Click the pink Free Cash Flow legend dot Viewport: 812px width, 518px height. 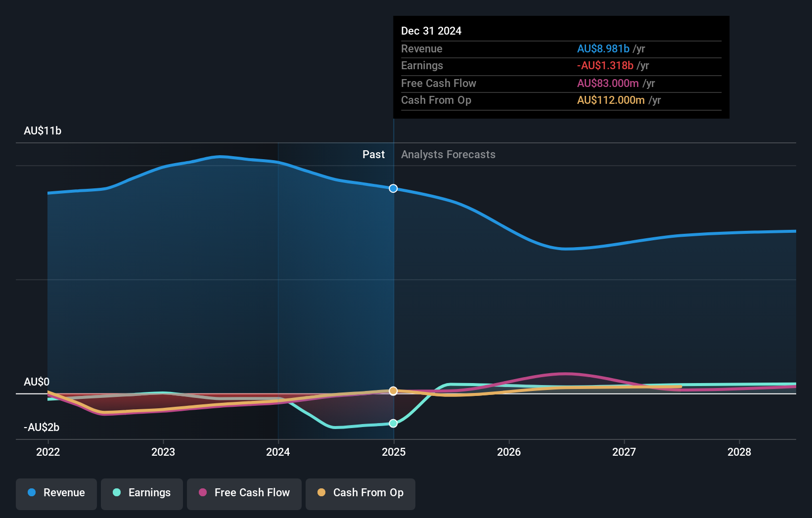pyautogui.click(x=202, y=493)
